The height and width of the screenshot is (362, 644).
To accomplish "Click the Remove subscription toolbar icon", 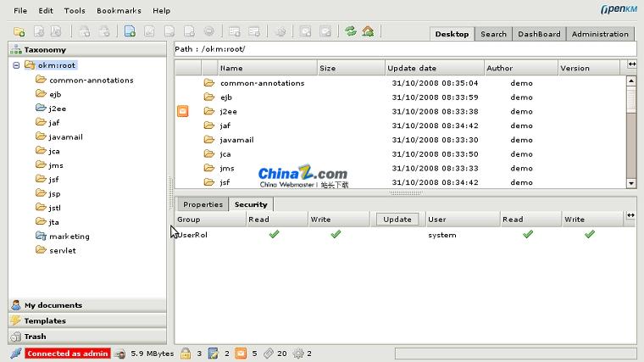I will 325,31.
